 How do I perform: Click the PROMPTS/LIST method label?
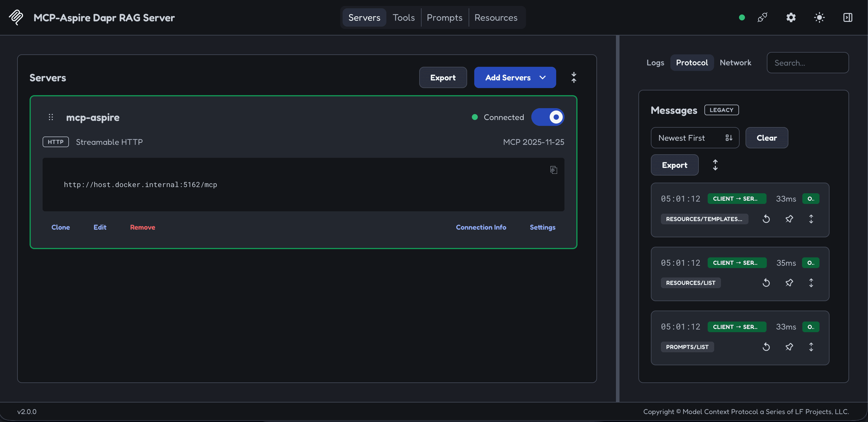click(x=688, y=347)
